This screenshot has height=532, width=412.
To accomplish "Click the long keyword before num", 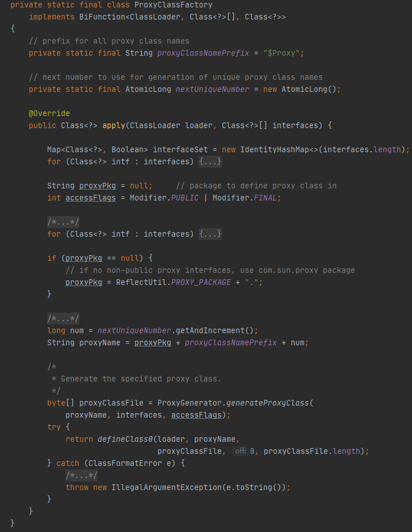I will [56, 330].
